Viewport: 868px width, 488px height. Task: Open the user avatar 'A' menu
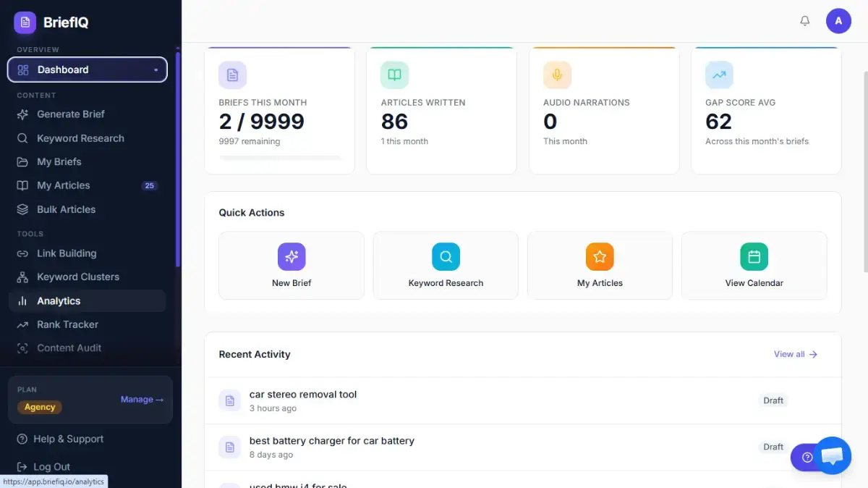tap(838, 21)
